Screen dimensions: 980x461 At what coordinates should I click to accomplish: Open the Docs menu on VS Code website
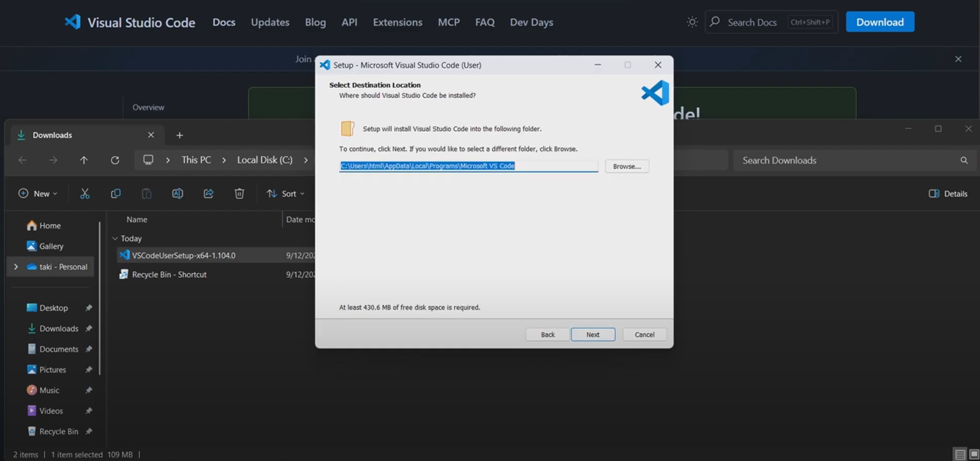[224, 22]
